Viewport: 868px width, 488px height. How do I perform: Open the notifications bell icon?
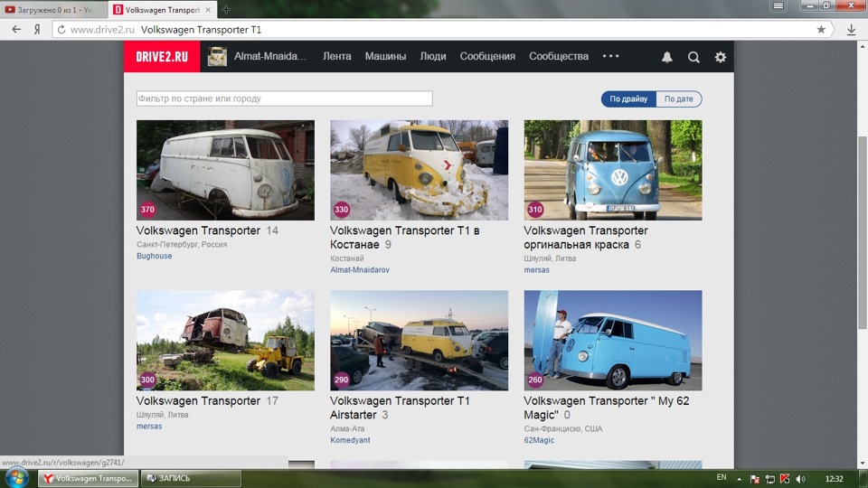coord(667,57)
